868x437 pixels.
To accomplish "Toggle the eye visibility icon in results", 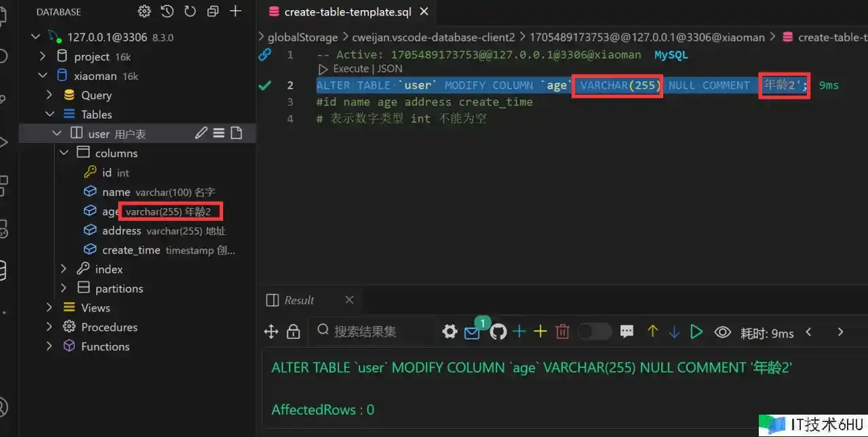I will tap(723, 332).
